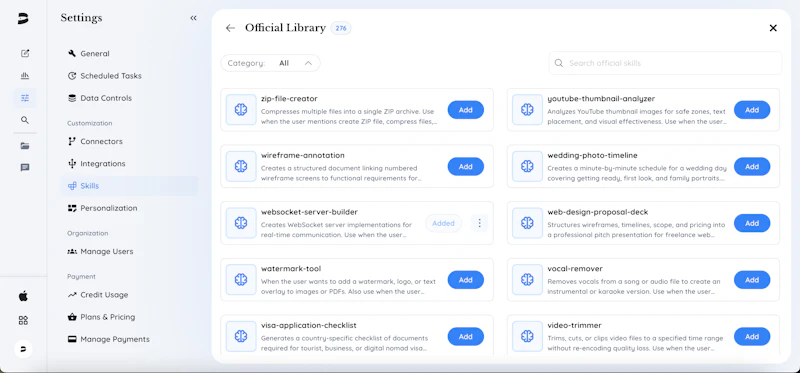Click the watermark-tool title
Screen dimensions: 800x373
click(291, 268)
